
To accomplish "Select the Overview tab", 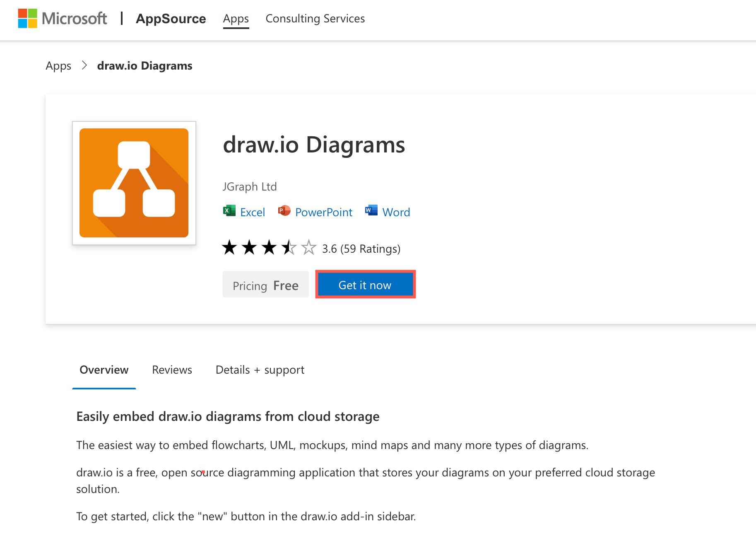I will coord(104,370).
